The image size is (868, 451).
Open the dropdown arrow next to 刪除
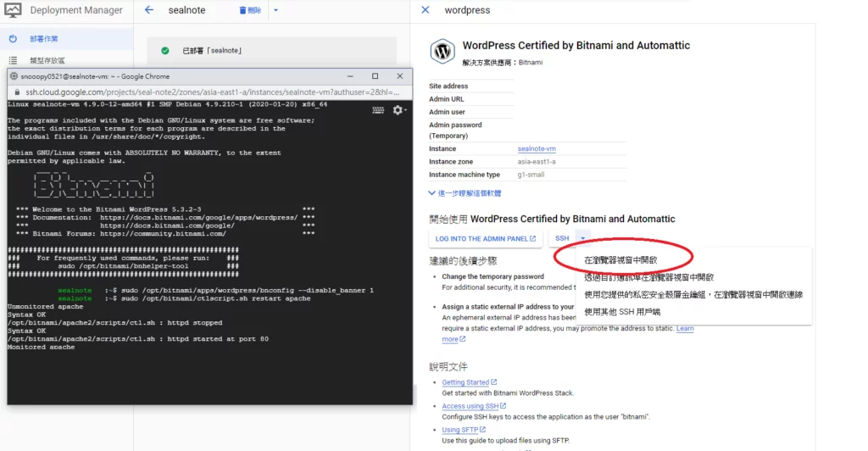click(275, 10)
